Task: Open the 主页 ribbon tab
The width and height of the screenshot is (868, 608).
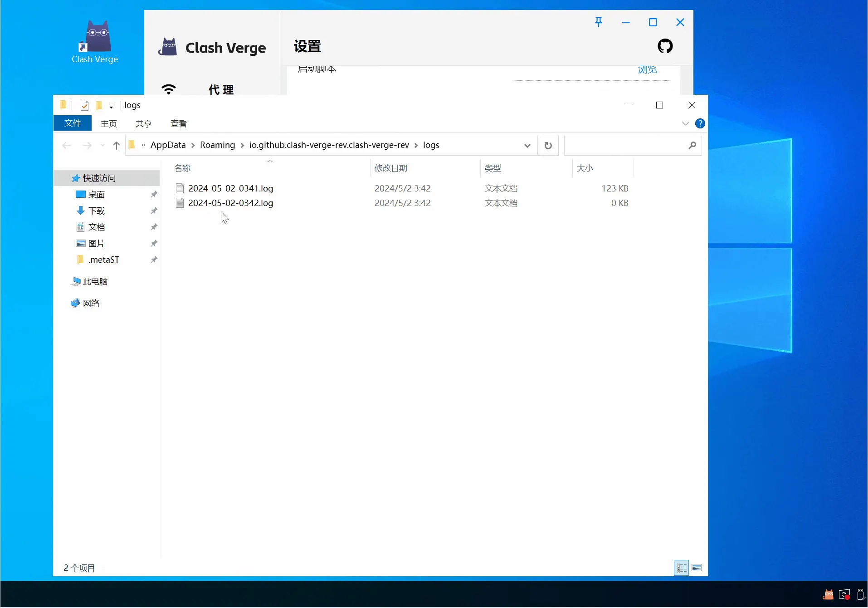Action: (x=109, y=123)
